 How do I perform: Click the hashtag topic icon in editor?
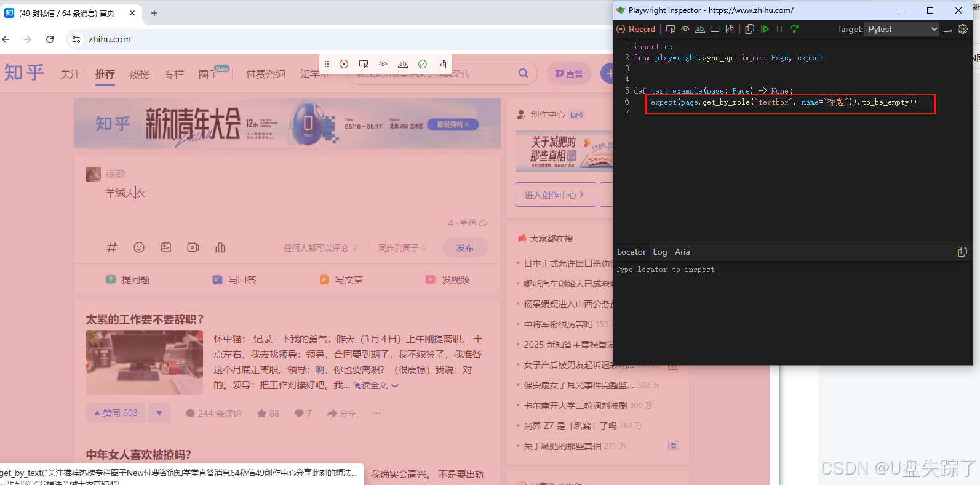click(112, 247)
